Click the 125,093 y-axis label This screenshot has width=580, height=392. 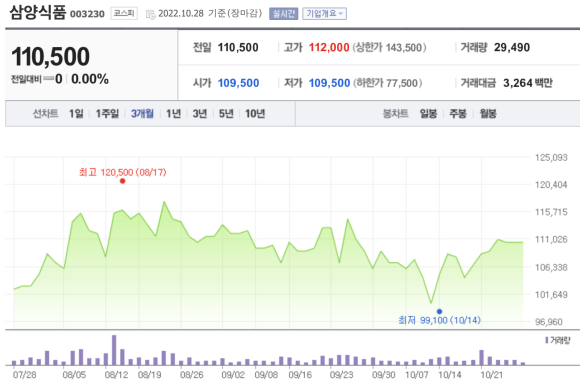tap(551, 158)
